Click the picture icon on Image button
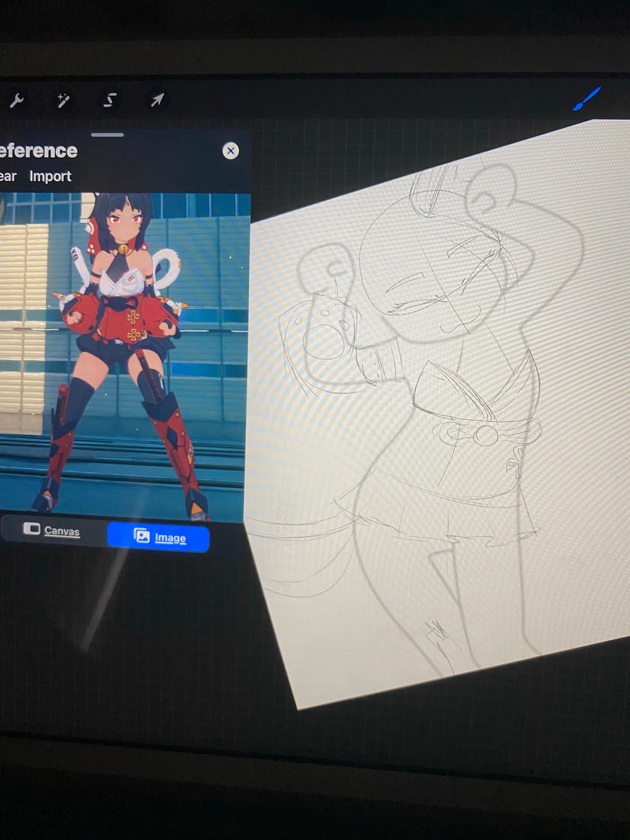The image size is (630, 840). point(142,536)
